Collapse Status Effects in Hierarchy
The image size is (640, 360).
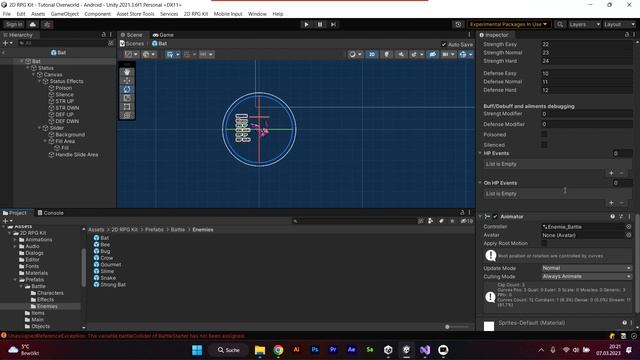pos(40,81)
